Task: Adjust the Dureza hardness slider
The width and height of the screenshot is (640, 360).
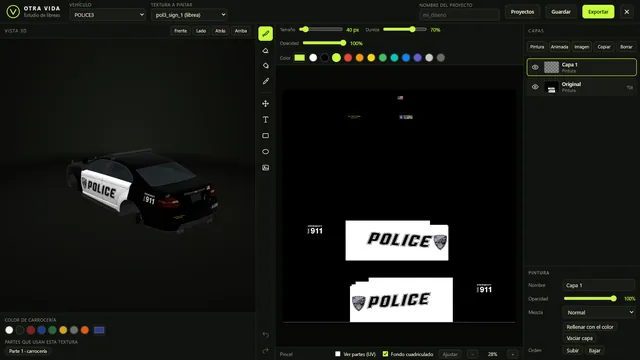Action: pyautogui.click(x=404, y=29)
